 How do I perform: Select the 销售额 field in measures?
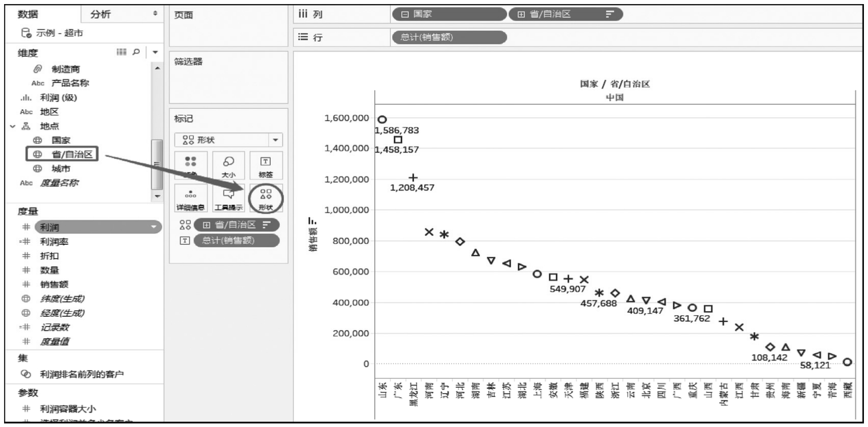coord(54,285)
